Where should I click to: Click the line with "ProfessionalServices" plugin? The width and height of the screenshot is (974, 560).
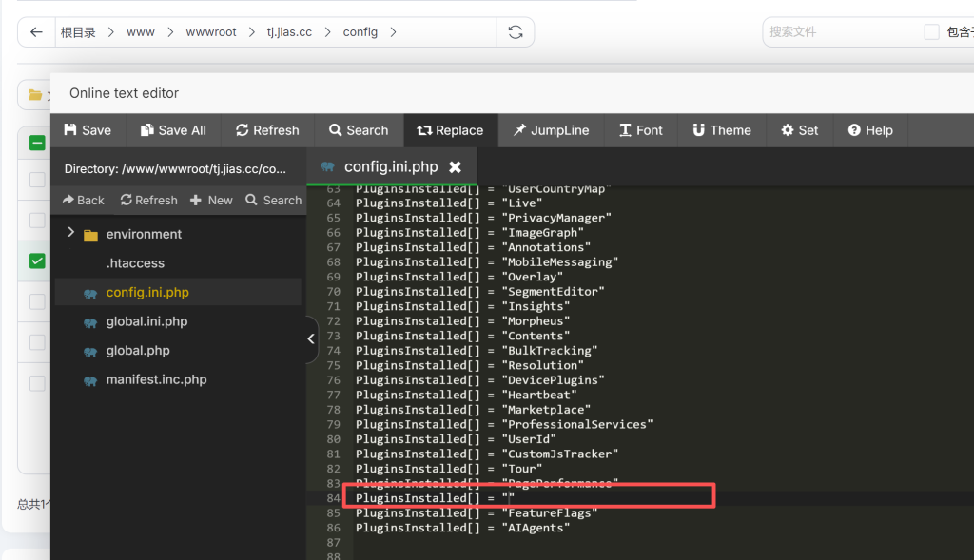tap(504, 425)
